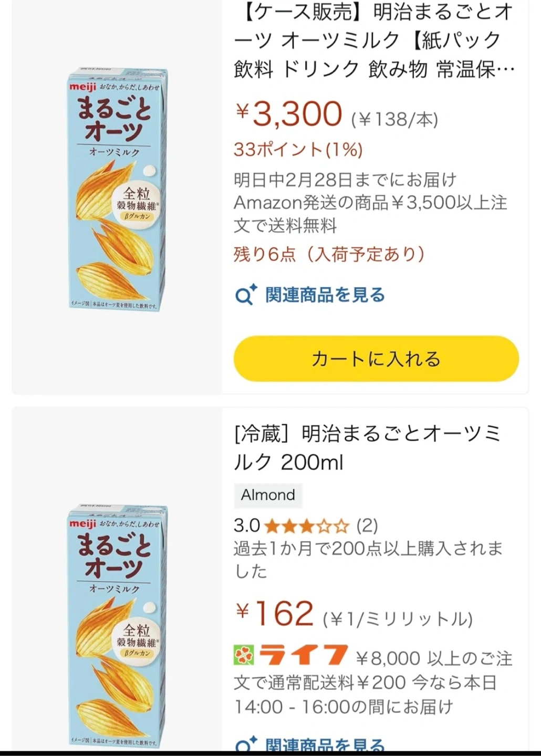541x756 pixels.
Task: Add the ¥3,300 oat milk case to cart
Action: 376,359
